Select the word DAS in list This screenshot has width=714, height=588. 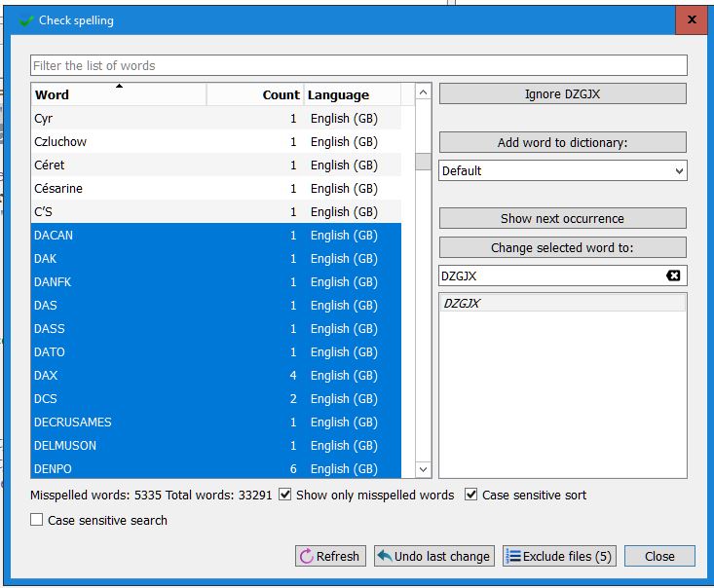(216, 306)
